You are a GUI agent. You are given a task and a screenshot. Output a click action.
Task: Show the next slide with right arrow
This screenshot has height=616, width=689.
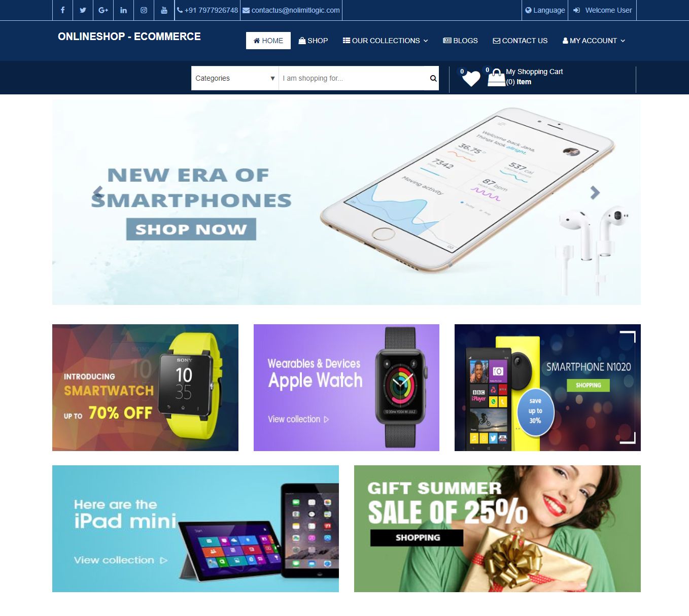[x=595, y=192]
